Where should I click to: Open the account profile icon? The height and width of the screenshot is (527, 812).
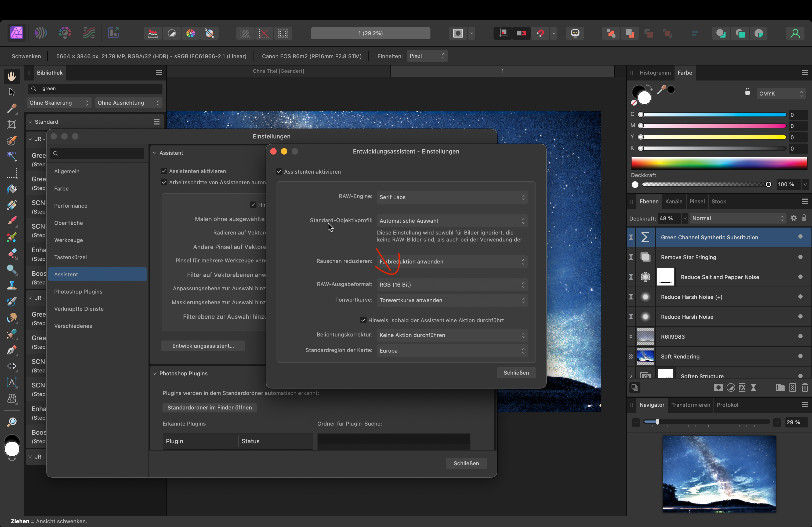[795, 33]
